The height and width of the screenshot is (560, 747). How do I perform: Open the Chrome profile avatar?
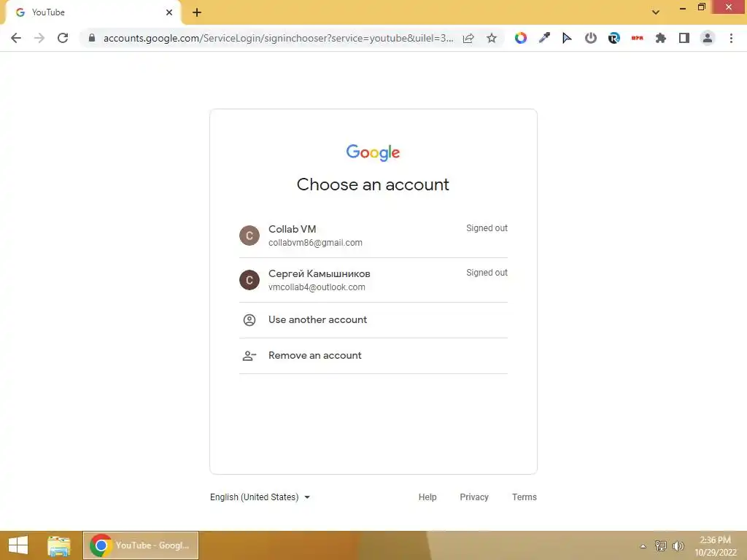coord(708,38)
